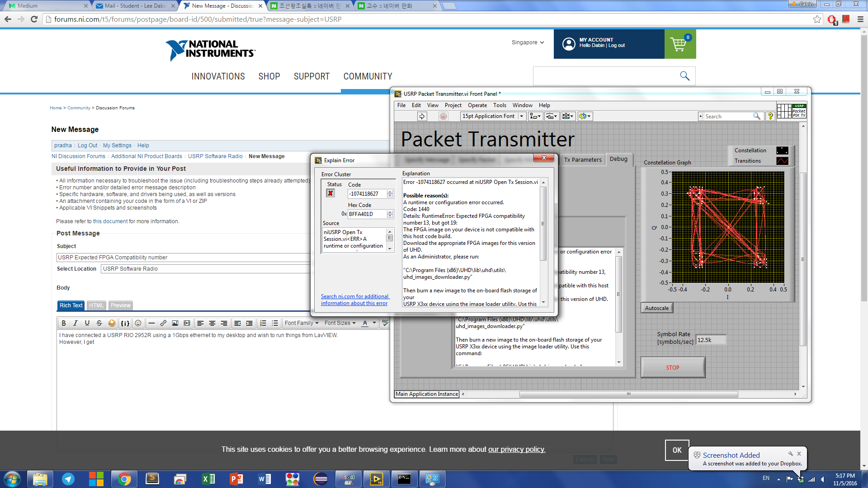Click the error Code stepper arrows
This screenshot has width=868, height=488.
390,194
